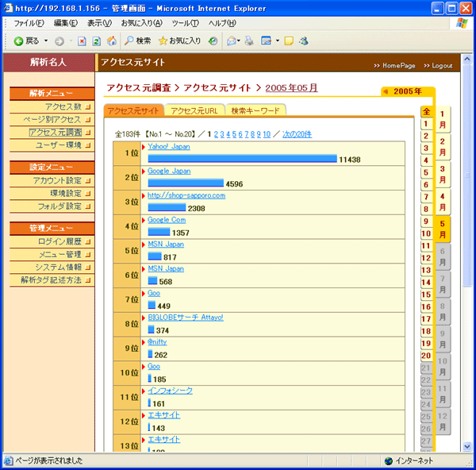476x470 pixels.
Task: Click the 2005年 year tab arrow
Action: point(386,91)
